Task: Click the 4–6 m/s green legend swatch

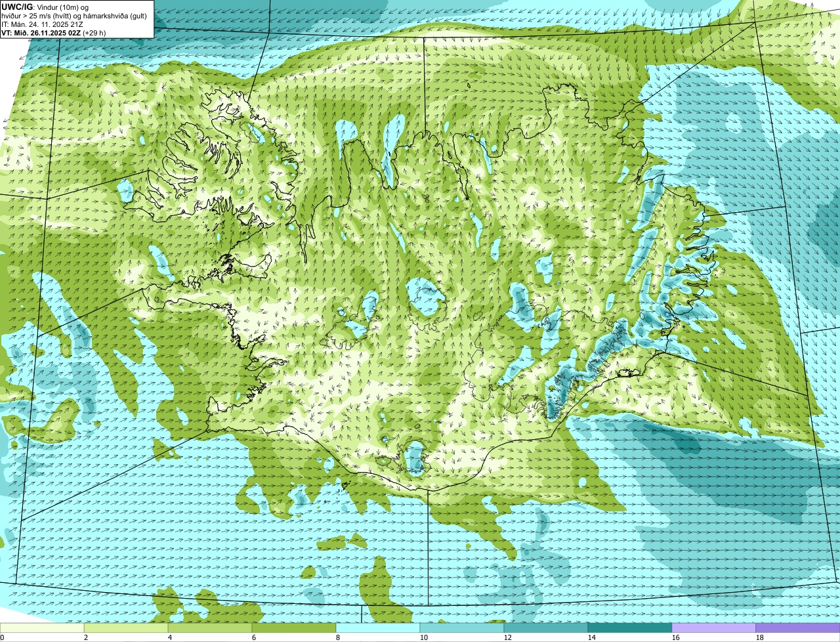Action: click(210, 628)
